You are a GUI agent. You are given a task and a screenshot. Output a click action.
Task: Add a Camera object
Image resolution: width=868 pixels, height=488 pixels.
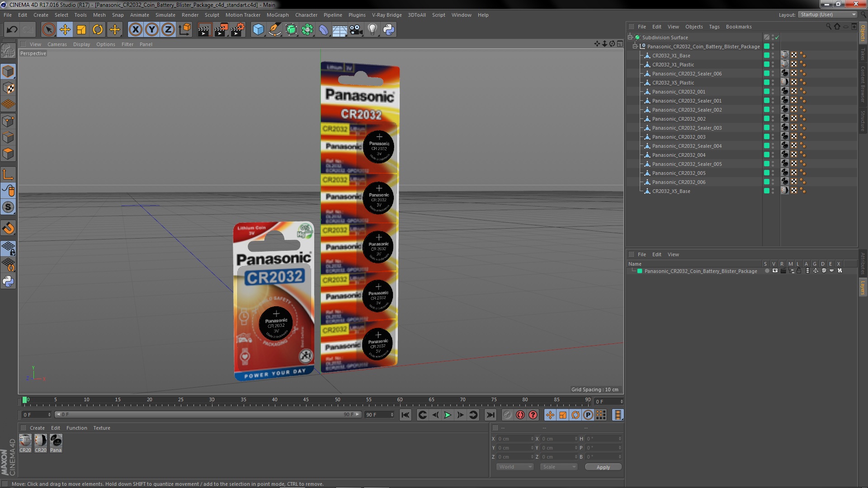(x=356, y=30)
